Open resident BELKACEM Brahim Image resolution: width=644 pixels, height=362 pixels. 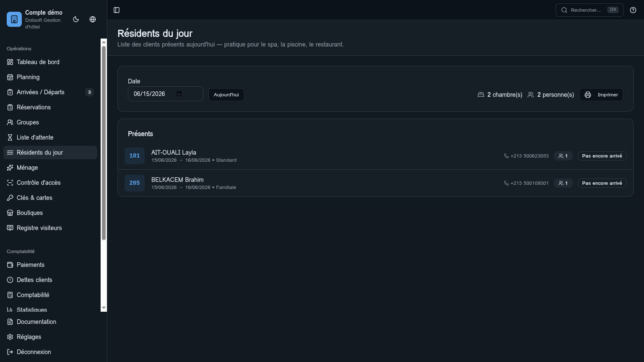[x=177, y=180]
